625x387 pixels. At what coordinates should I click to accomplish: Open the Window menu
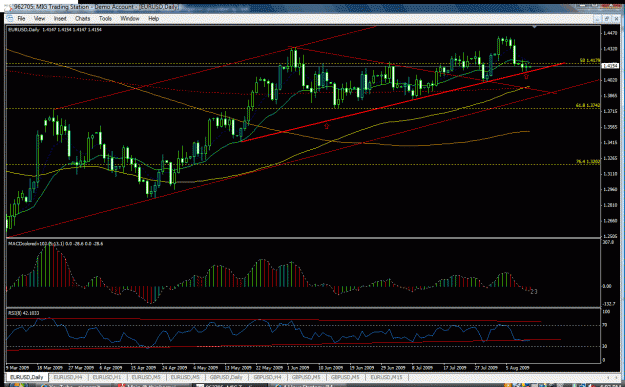click(x=130, y=18)
